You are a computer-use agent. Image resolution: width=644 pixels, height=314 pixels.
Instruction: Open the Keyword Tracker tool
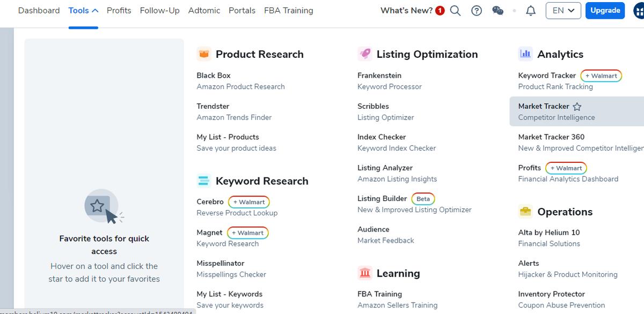pyautogui.click(x=547, y=76)
